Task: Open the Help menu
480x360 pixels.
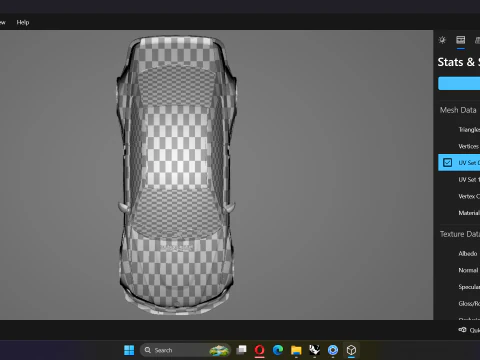Action: (23, 22)
